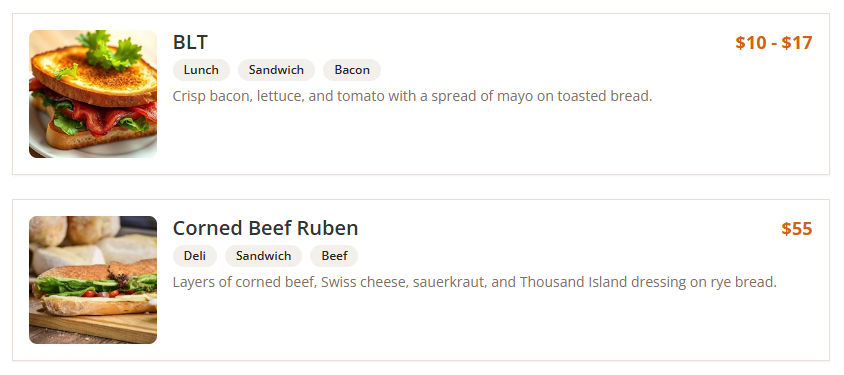Screen dimensions: 844x375
Task: Click the bread rolls in Ruben photo
Action: point(75,230)
